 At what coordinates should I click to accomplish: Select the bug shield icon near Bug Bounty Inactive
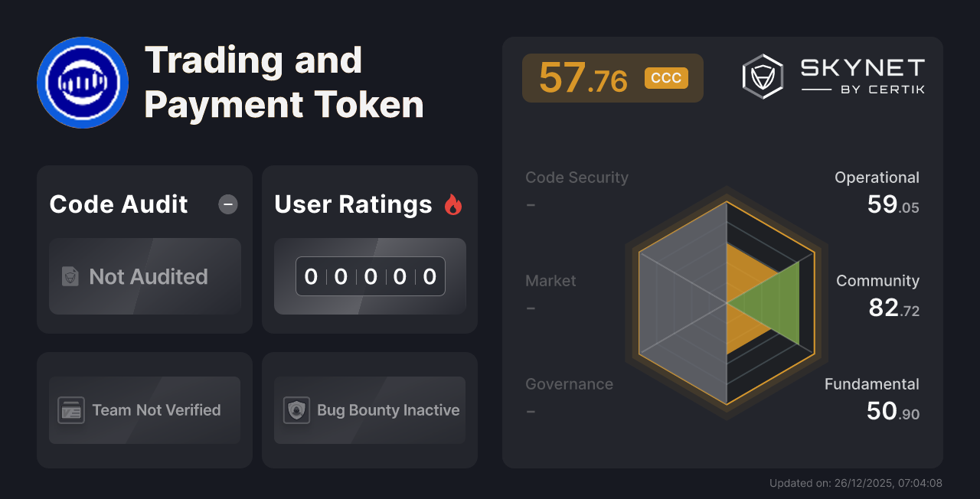[x=296, y=410]
